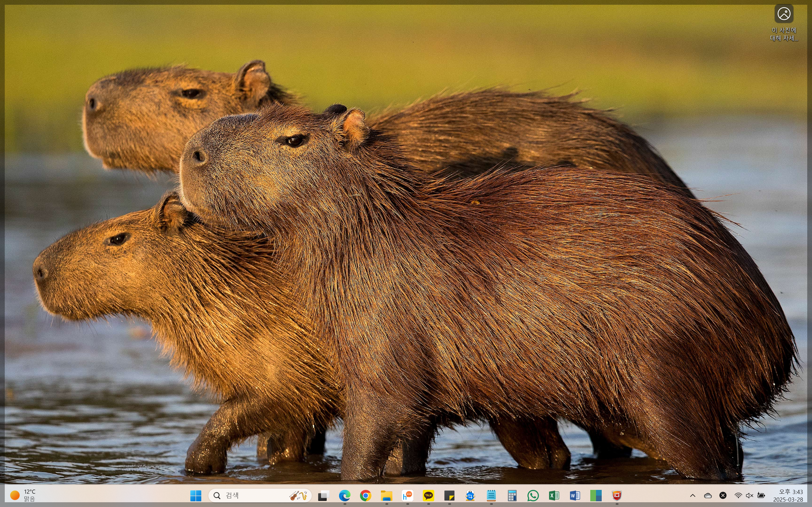
Task: Open the Windows Start menu
Action: [196, 495]
